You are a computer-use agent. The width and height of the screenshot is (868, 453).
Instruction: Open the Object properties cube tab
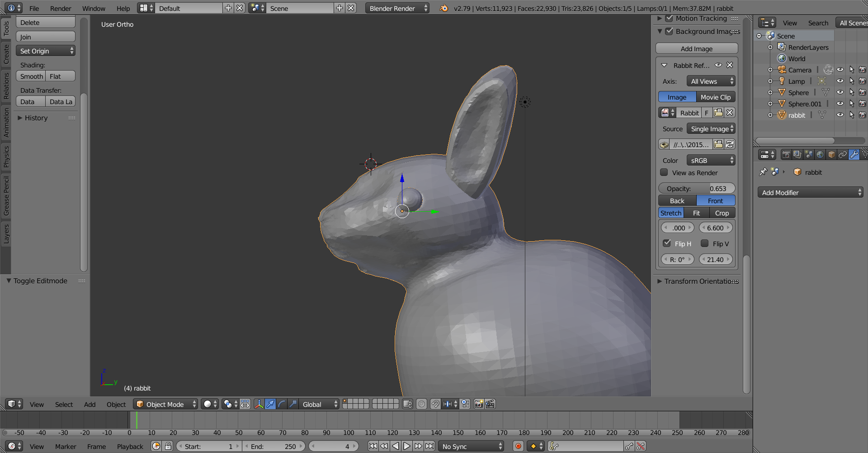[831, 155]
